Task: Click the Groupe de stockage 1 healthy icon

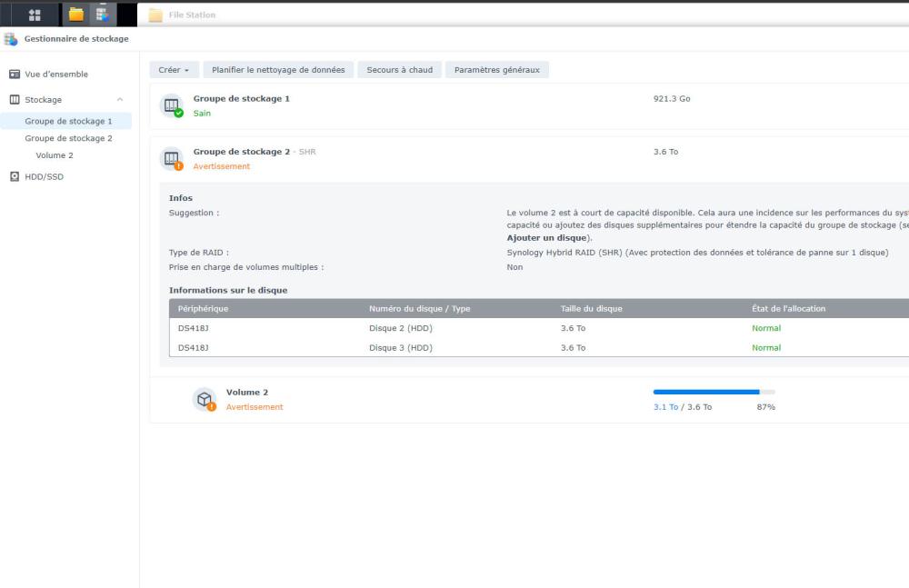Action: (172, 106)
